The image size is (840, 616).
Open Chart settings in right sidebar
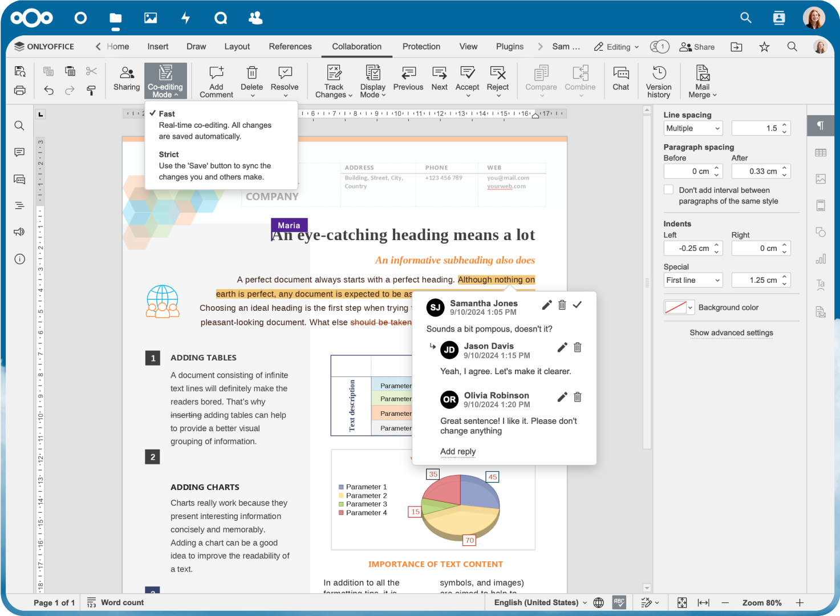coord(820,258)
